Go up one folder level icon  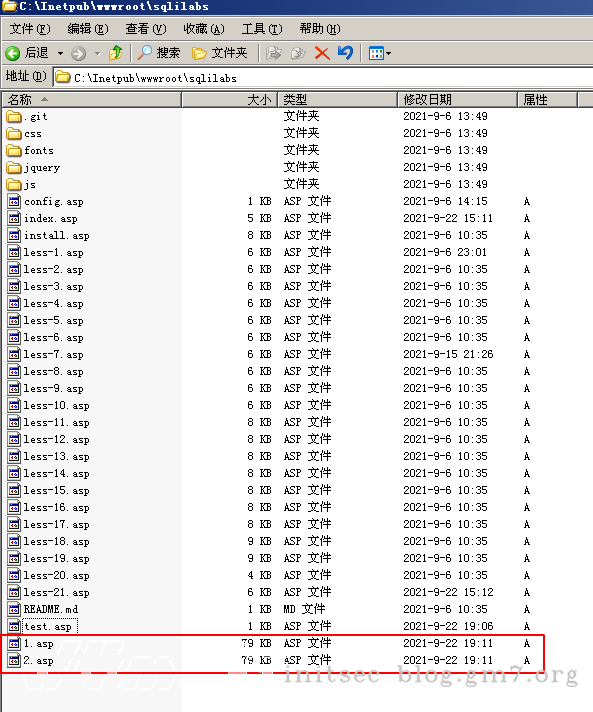coord(116,53)
